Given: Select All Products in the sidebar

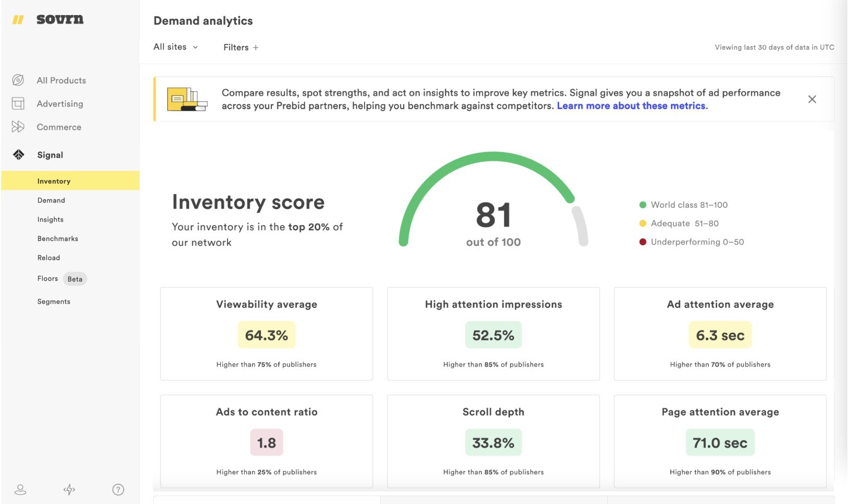Looking at the screenshot, I should (61, 80).
